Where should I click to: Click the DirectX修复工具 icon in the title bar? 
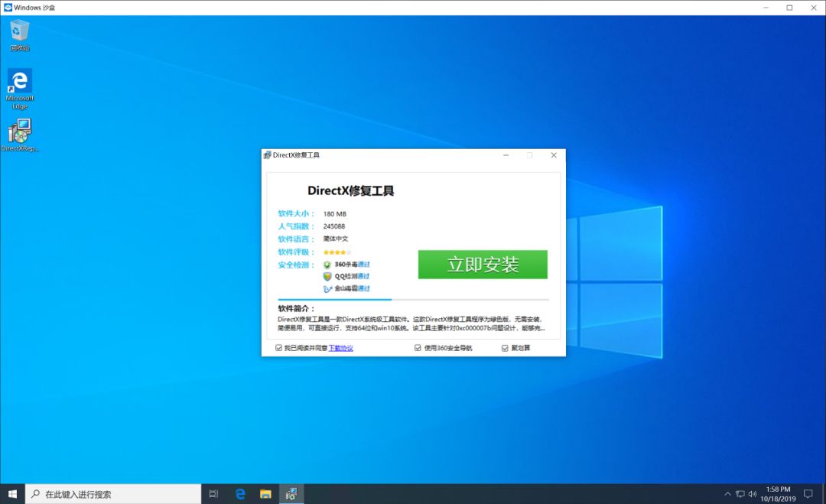click(x=267, y=154)
